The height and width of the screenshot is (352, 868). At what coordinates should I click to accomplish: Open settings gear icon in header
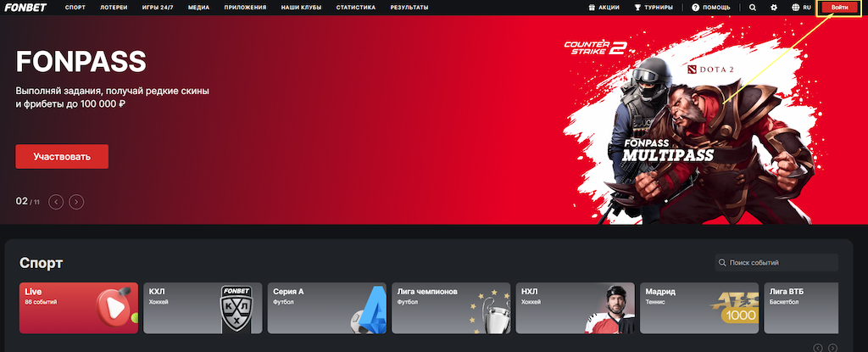click(774, 7)
